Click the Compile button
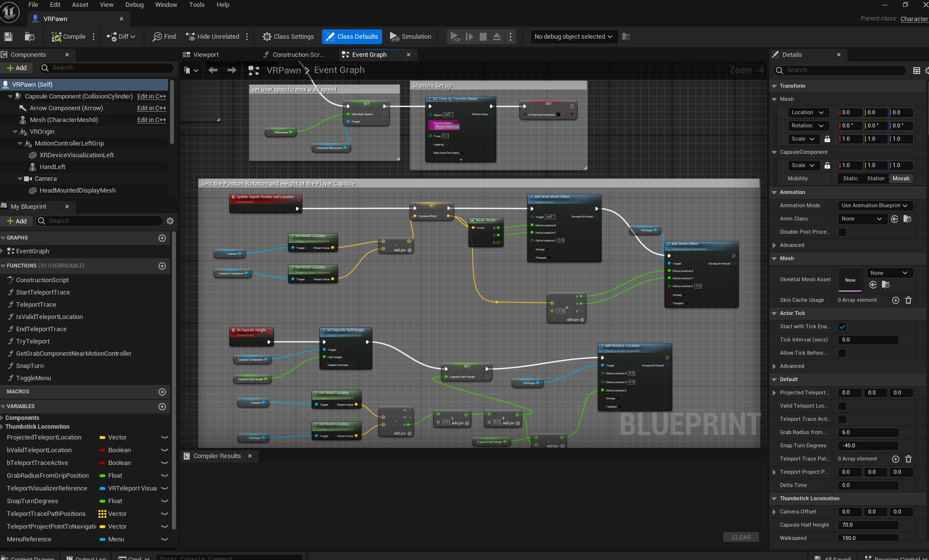The image size is (929, 560). click(69, 37)
